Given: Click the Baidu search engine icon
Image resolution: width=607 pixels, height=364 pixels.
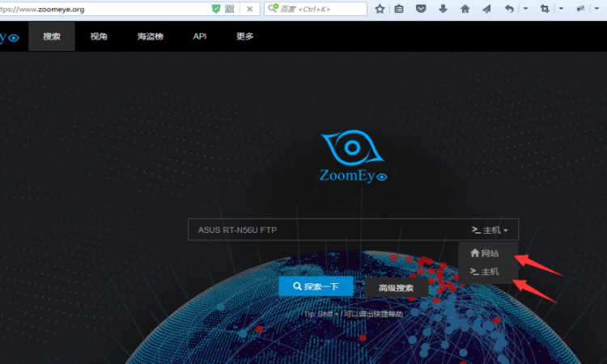Looking at the screenshot, I should pos(274,8).
